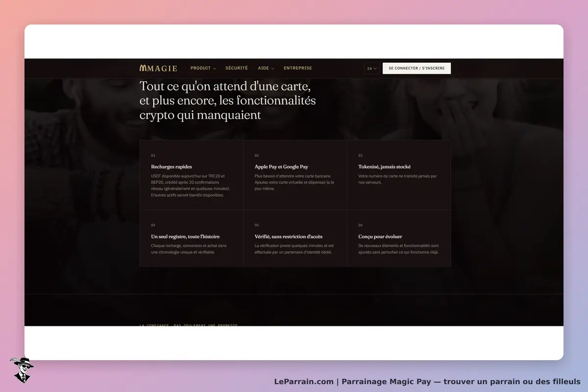Click the number 03 card label
Screen dimensions: 588x392
pos(360,155)
